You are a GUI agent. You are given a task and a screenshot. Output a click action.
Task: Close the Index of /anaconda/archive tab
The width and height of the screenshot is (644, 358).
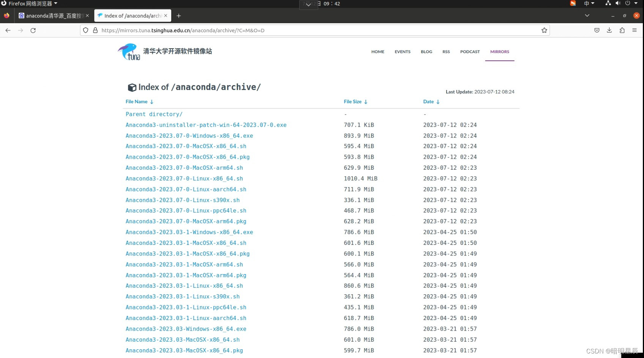click(166, 16)
